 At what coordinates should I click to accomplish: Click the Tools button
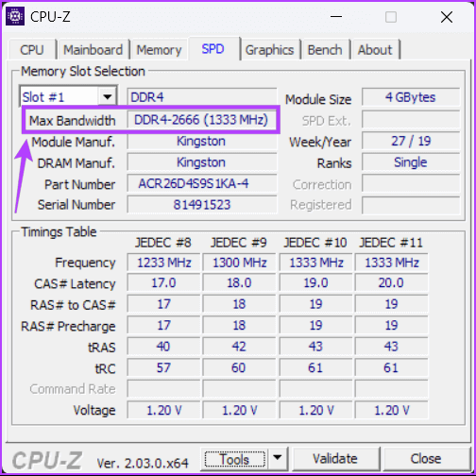click(x=235, y=459)
